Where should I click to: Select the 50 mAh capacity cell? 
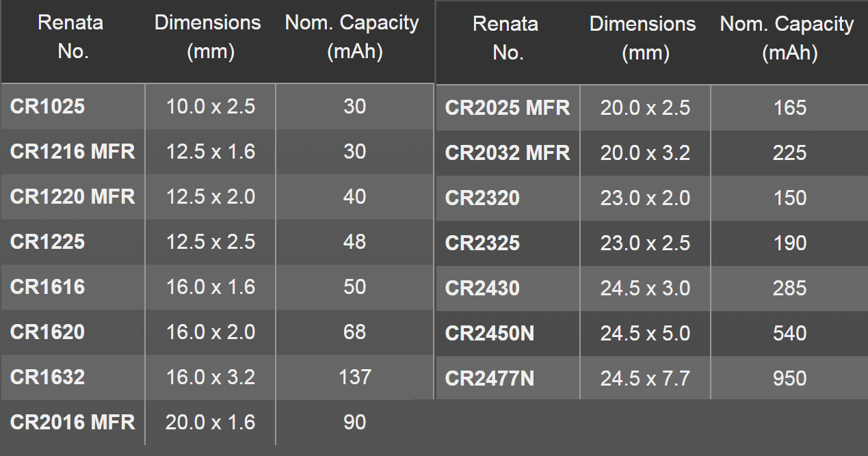tap(355, 287)
